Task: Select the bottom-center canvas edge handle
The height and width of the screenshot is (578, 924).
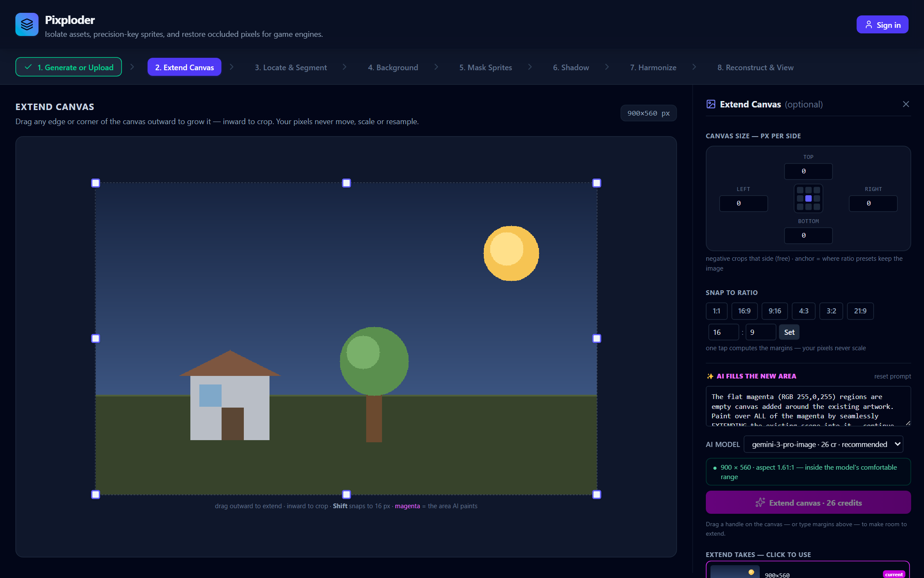Action: coord(346,495)
